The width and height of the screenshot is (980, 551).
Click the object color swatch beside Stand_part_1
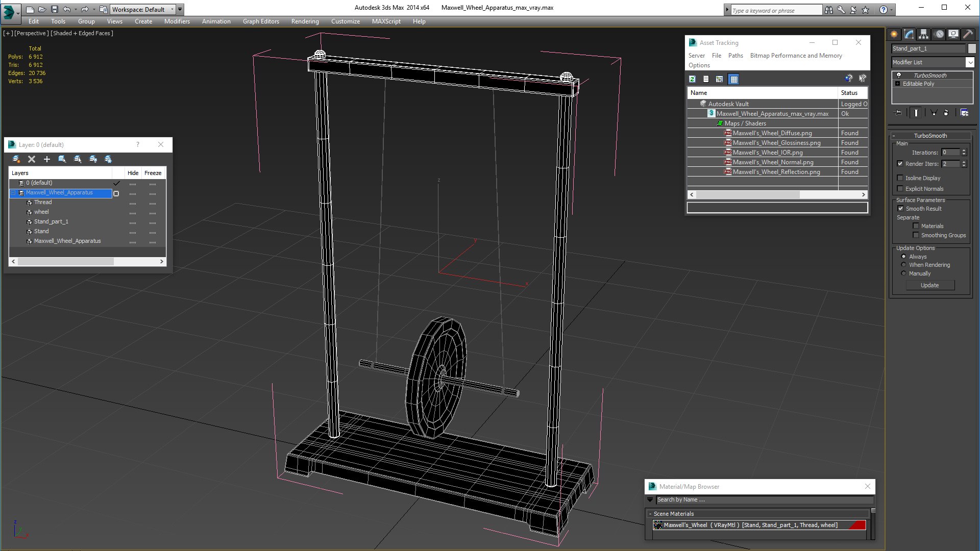point(972,48)
